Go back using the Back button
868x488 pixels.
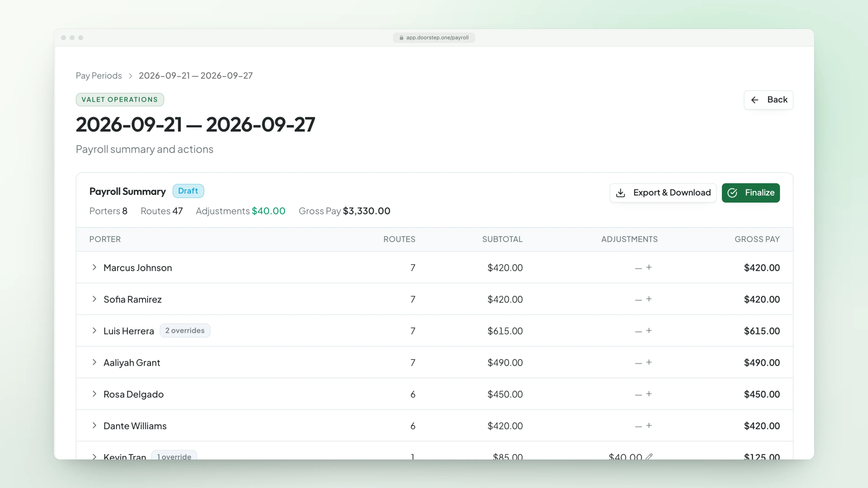pyautogui.click(x=768, y=100)
